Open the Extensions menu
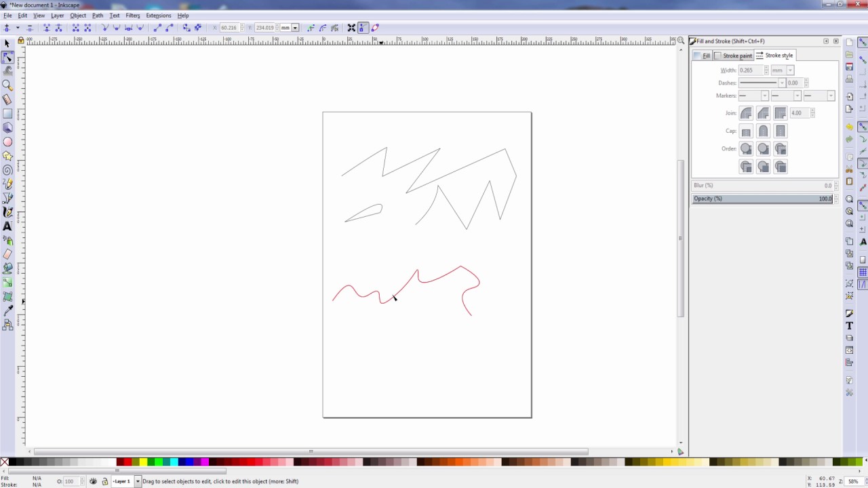Image resolution: width=868 pixels, height=488 pixels. tap(159, 15)
